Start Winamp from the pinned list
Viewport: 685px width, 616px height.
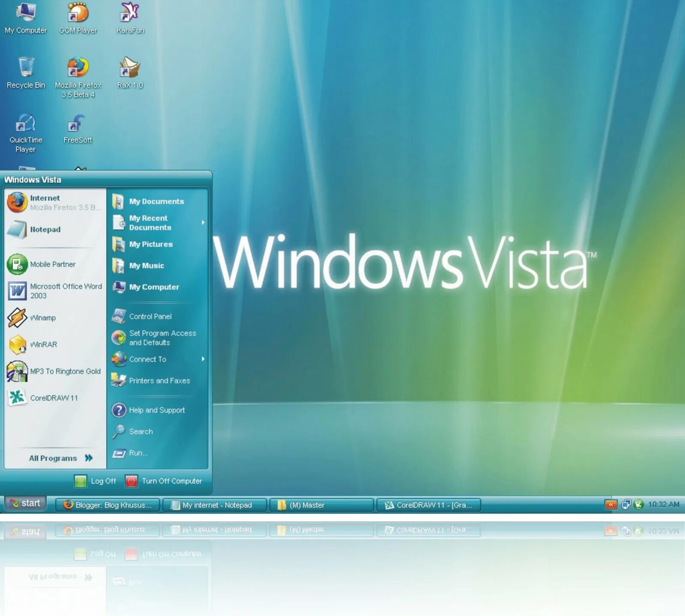coord(55,318)
